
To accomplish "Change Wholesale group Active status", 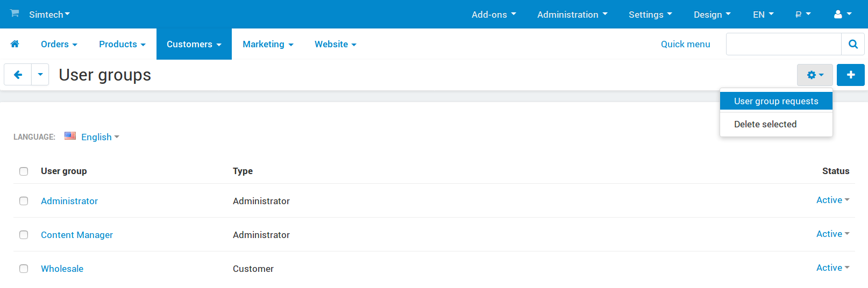I will [x=833, y=268].
